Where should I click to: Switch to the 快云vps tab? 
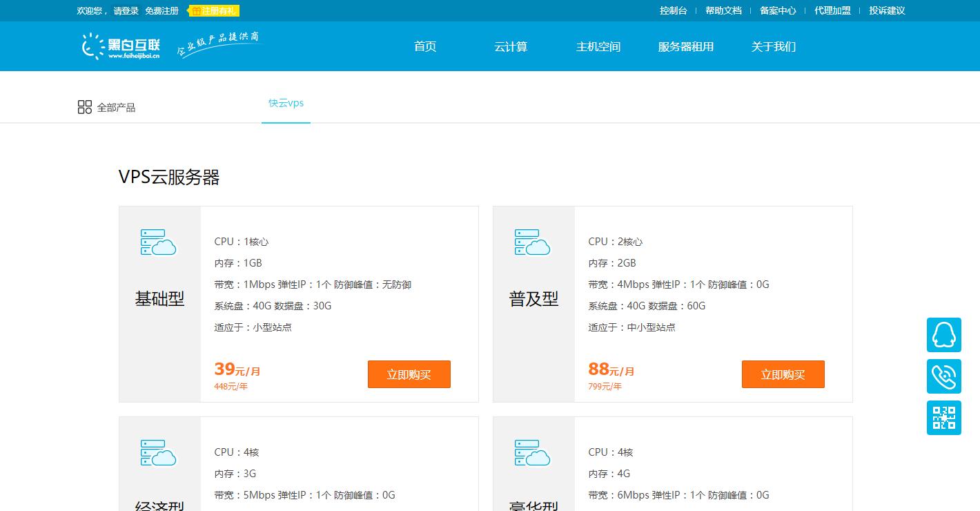coord(286,103)
